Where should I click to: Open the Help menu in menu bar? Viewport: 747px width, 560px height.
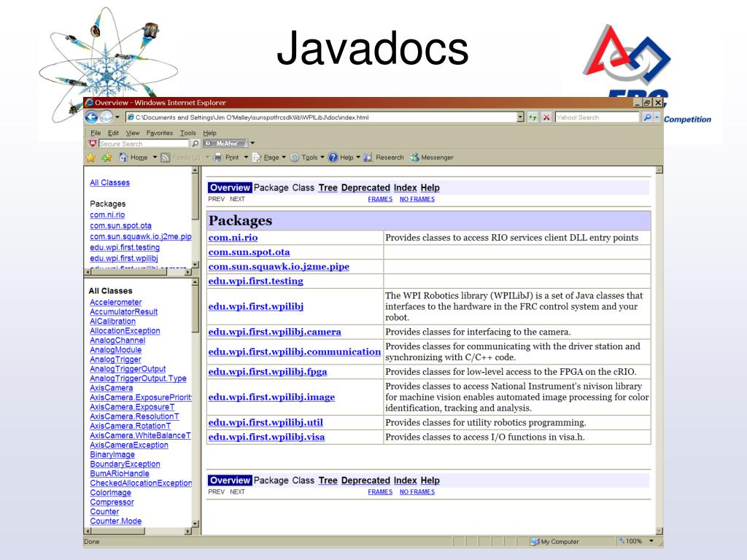click(x=209, y=133)
